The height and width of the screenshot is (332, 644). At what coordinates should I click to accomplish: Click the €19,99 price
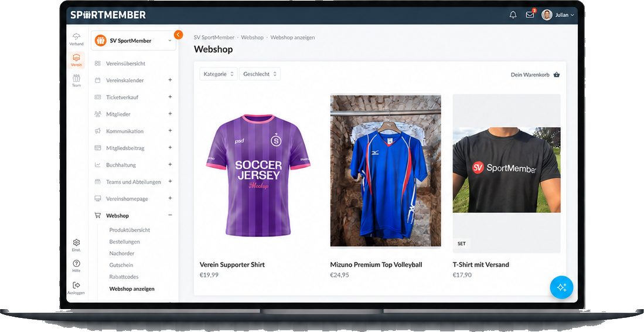tap(209, 275)
